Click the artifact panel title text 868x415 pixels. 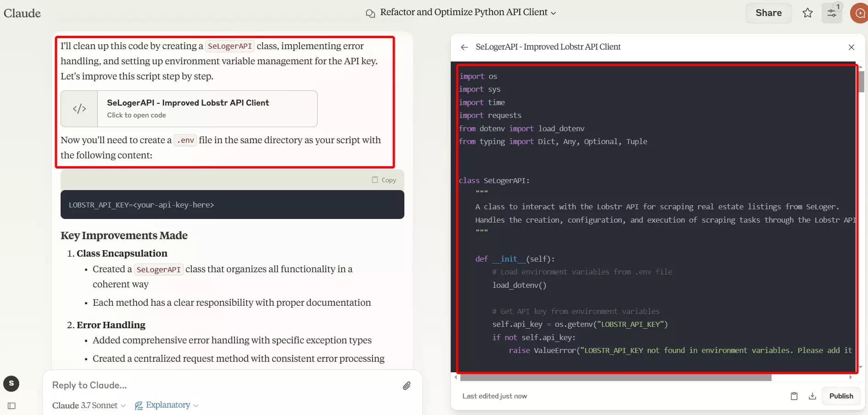(x=548, y=47)
